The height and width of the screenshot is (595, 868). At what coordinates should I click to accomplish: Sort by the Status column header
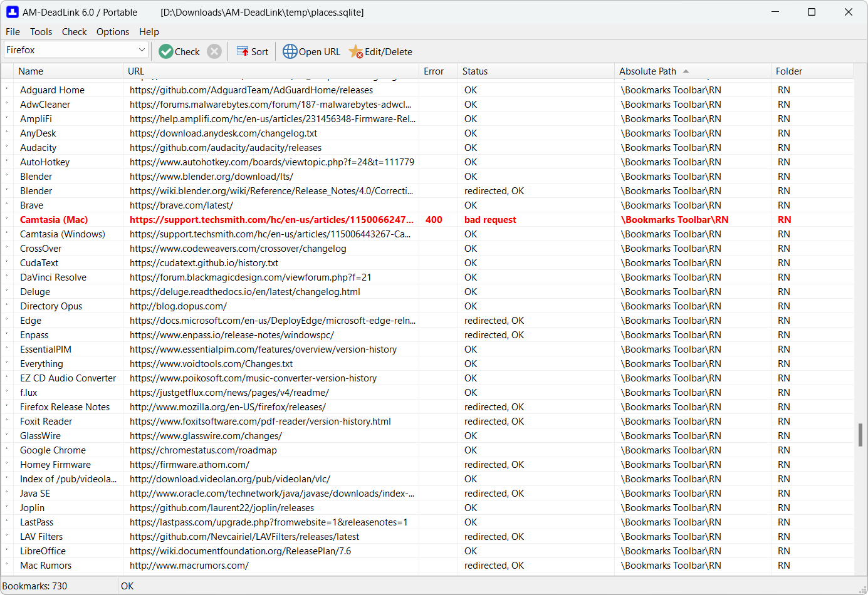536,71
